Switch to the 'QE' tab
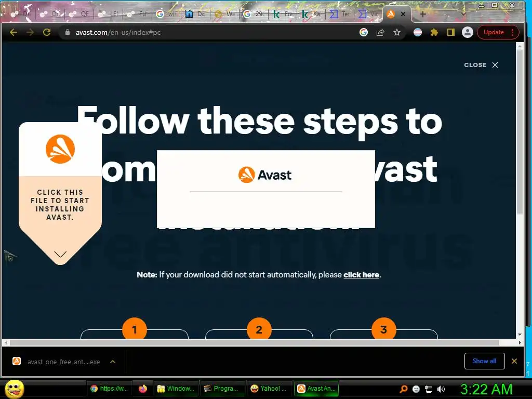Screen dimensions: 532x399 click(x=79, y=14)
